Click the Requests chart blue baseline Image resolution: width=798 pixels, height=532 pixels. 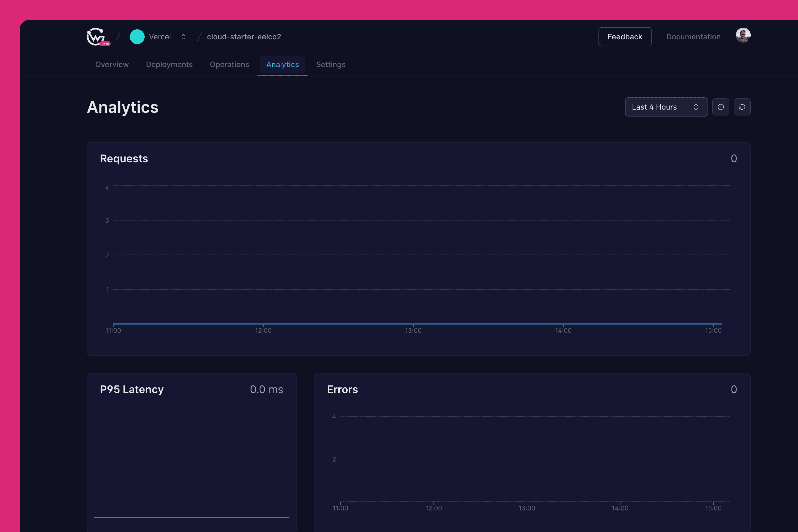tap(339, 324)
